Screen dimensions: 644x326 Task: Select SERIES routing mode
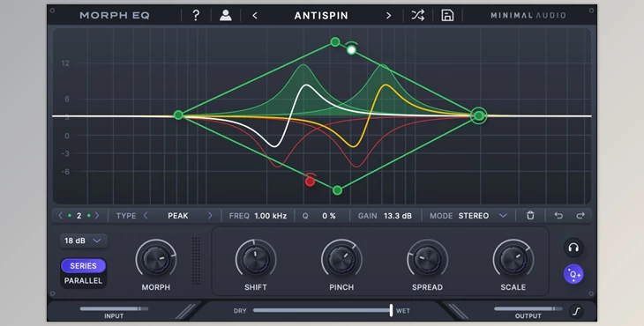click(84, 266)
